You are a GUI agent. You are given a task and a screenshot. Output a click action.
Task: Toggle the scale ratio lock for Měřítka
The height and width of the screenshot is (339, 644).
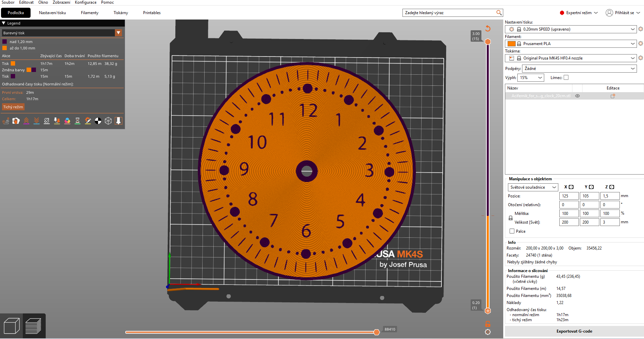(x=511, y=218)
